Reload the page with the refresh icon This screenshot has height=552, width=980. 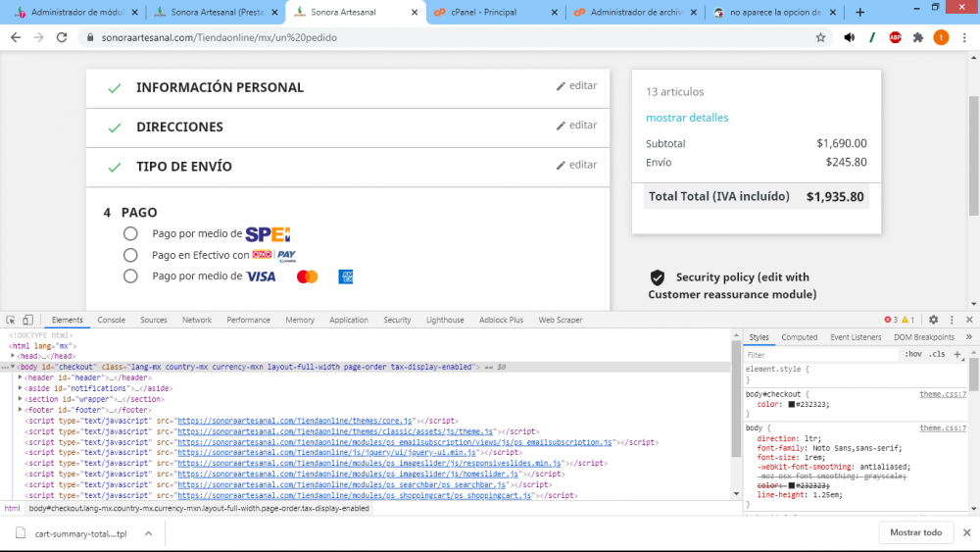(x=61, y=37)
